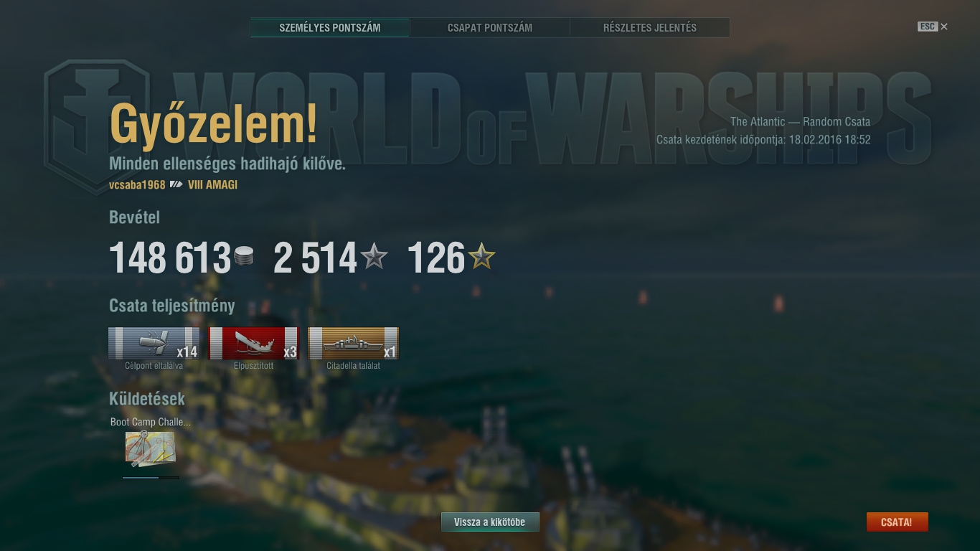Select the Citadella találat ribbon icon
Viewport: 980px width, 551px height.
coord(353,343)
